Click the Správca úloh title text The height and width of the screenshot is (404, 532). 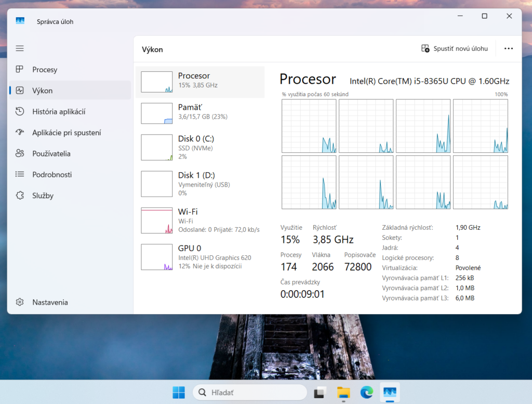[55, 21]
